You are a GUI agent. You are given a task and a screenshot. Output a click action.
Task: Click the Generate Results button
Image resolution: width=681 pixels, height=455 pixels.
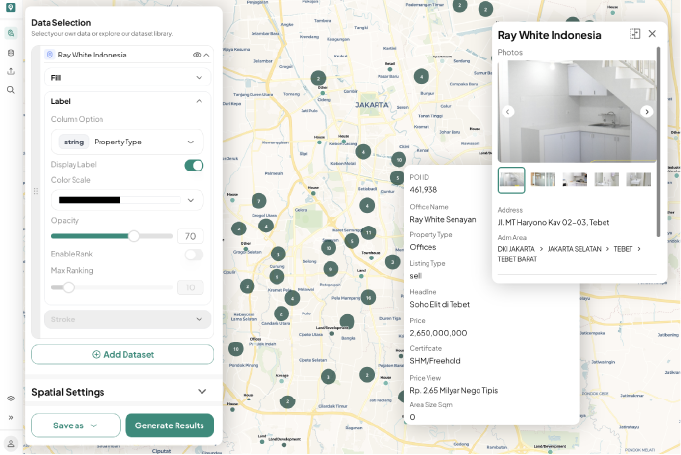click(x=169, y=425)
